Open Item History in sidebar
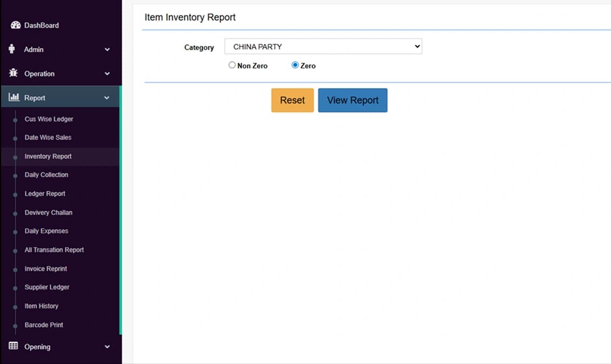Screen dimensions: 611x364 pos(41,306)
